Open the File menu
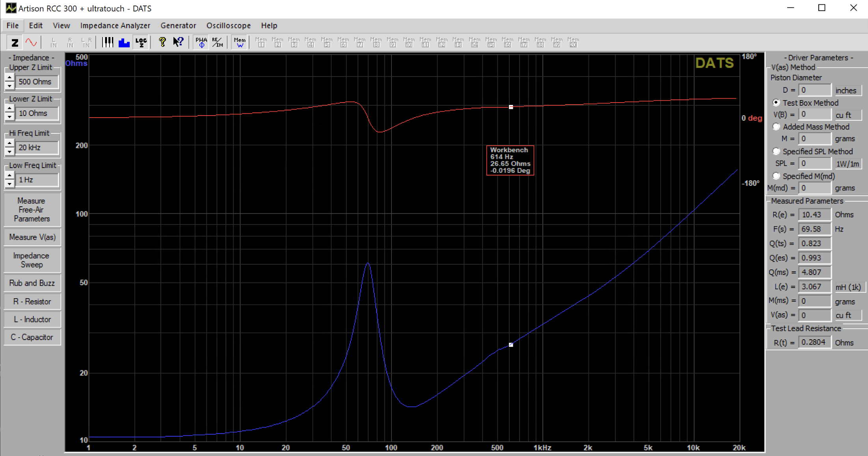Screen dimensions: 868x456 pos(13,26)
